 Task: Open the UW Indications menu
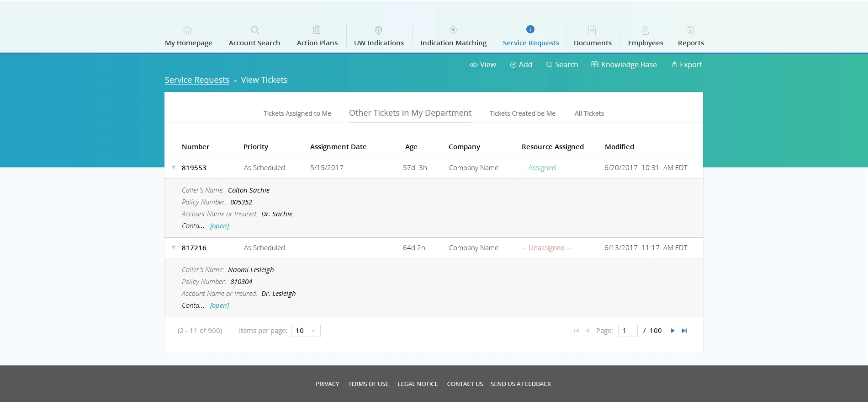(379, 43)
